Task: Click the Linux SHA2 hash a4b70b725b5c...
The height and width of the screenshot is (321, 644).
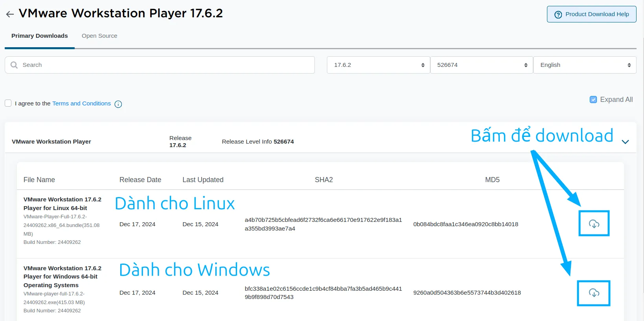Action: 323,224
